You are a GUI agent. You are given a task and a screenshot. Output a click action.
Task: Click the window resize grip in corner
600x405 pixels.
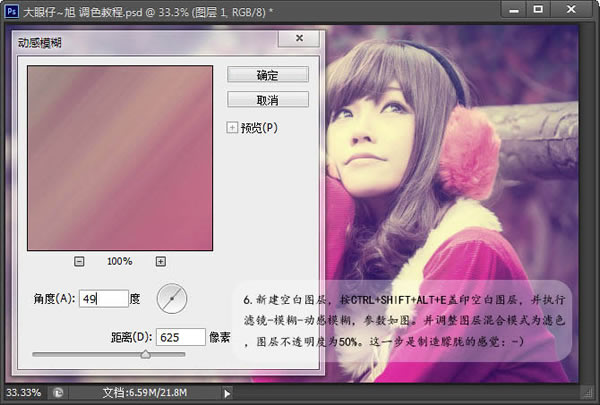[587, 392]
